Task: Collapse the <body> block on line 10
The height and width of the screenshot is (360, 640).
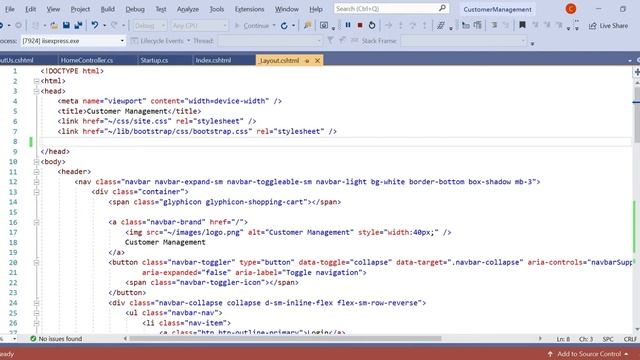Action: pyautogui.click(x=36, y=162)
